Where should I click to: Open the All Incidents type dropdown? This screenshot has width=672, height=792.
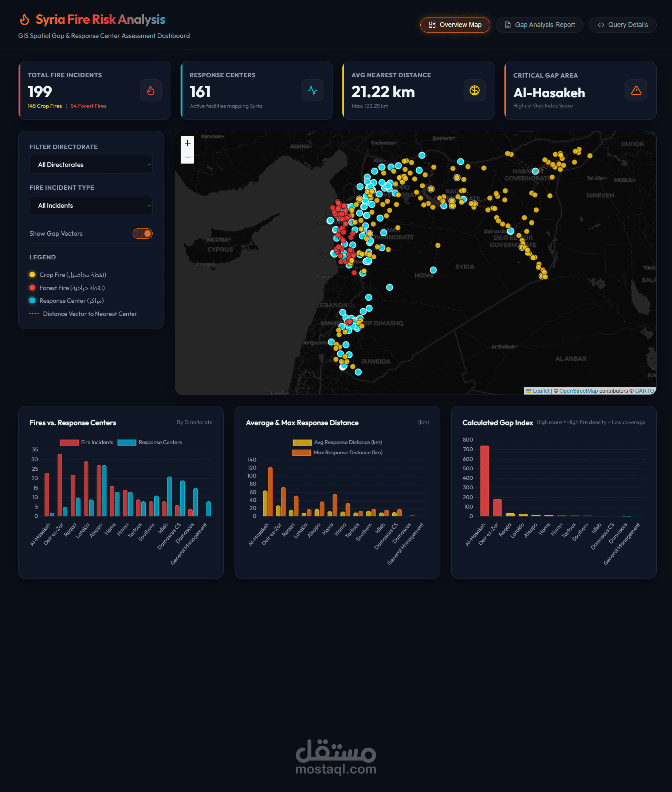click(91, 205)
